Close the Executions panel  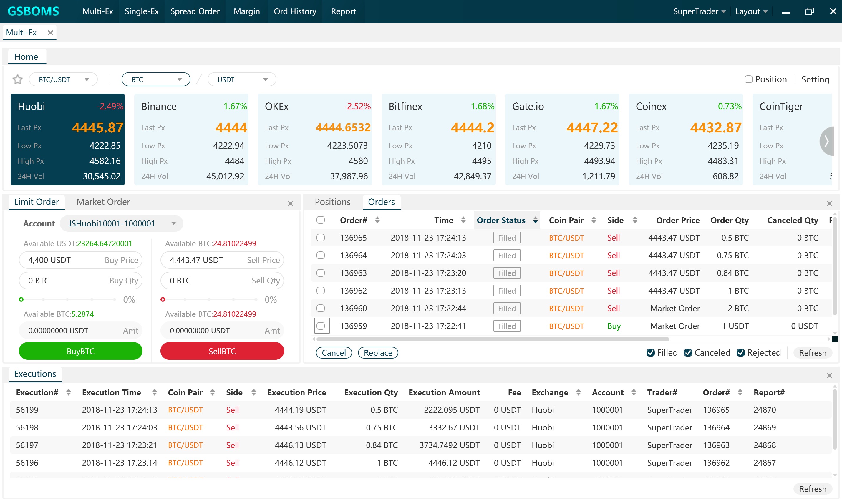(x=829, y=376)
